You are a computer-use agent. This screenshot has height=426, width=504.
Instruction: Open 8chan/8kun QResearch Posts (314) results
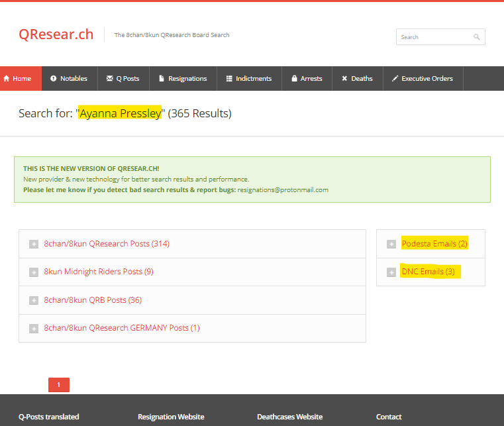pos(107,244)
